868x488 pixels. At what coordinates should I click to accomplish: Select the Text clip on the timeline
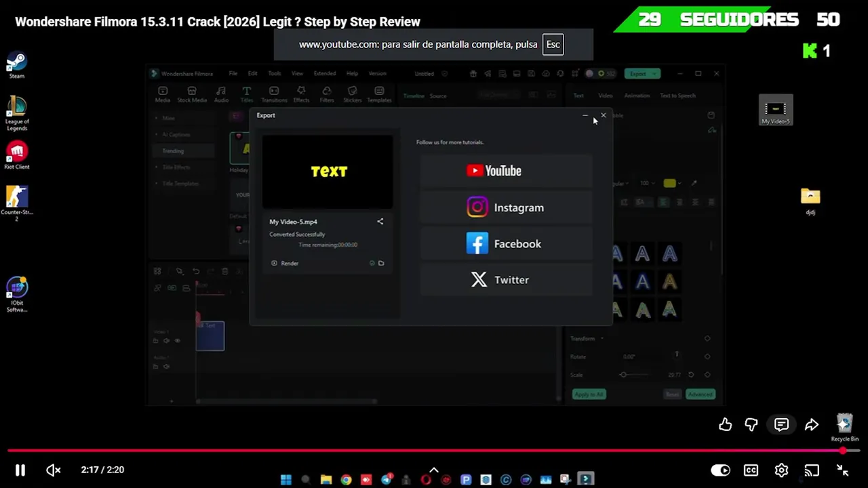(x=210, y=336)
